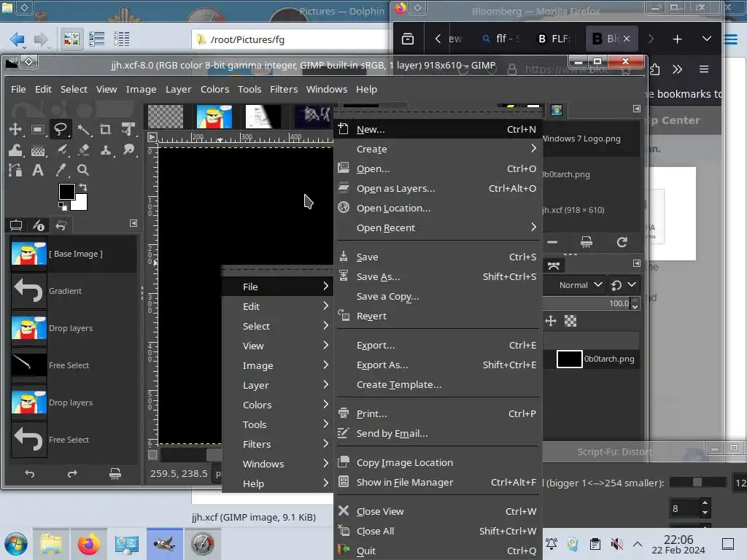This screenshot has height=560, width=747.
Task: Go back in Dolphin file manager
Action: (18, 39)
